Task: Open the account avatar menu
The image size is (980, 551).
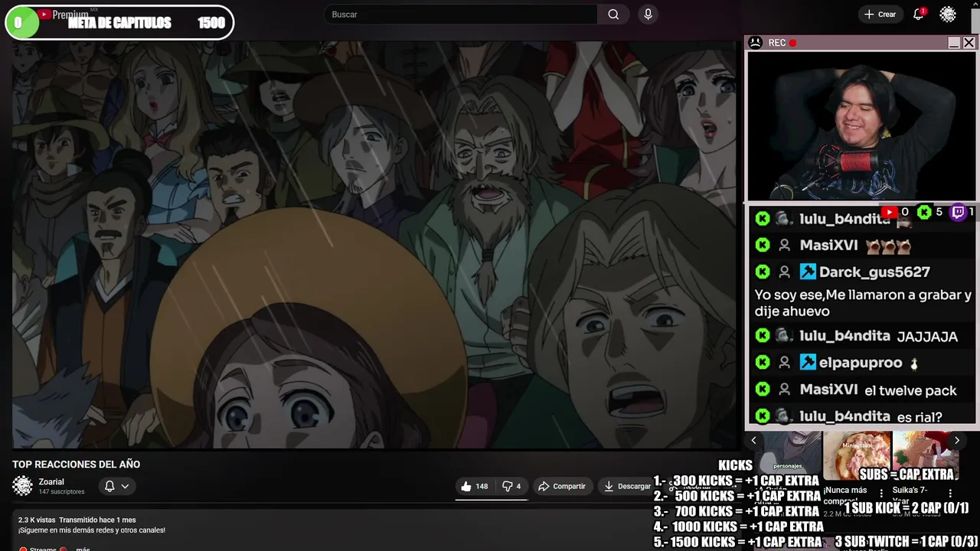Action: pos(948,15)
